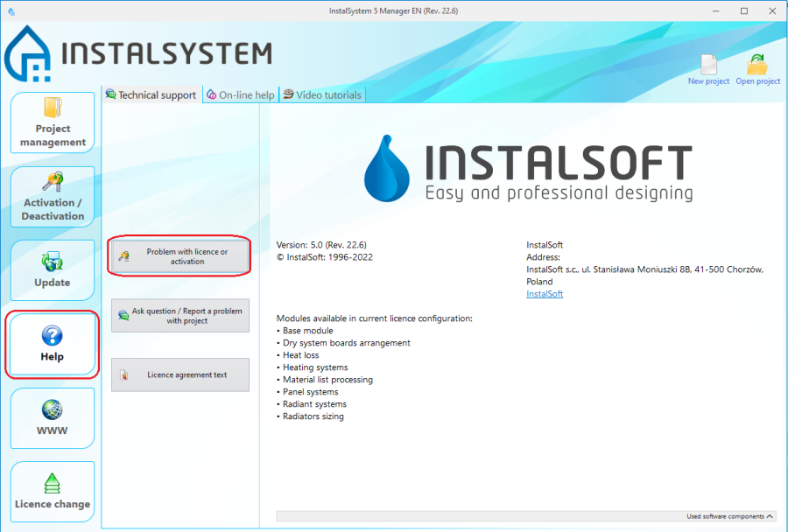Select 'Radiant systems' module entry

(x=314, y=404)
